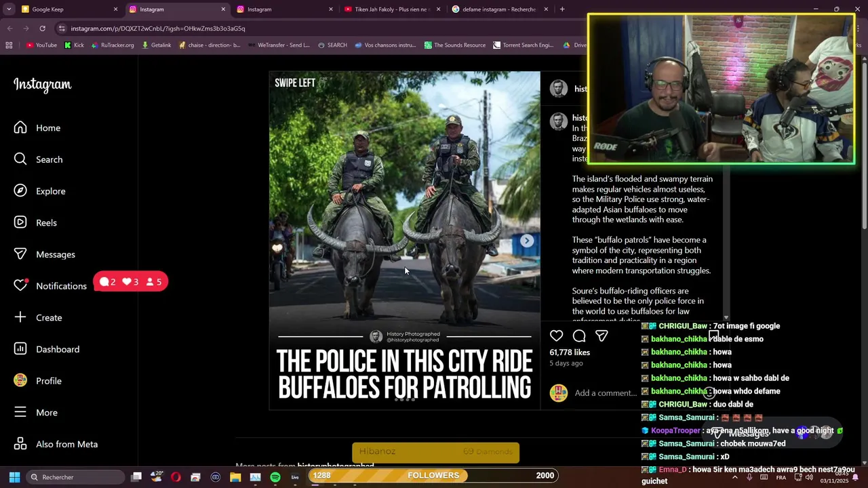Image resolution: width=868 pixels, height=488 pixels.
Task: Switch to defame instagram search tab
Action: pyautogui.click(x=498, y=9)
